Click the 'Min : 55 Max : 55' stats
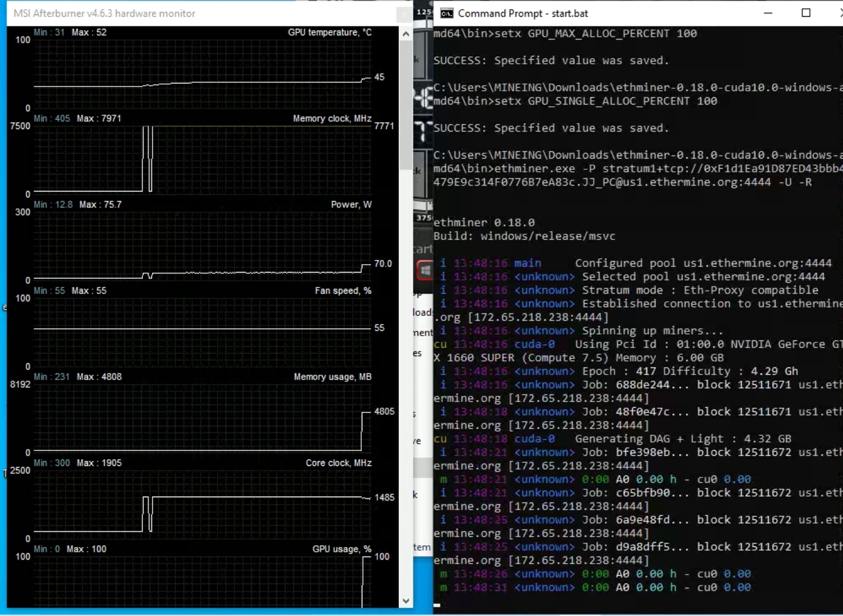This screenshot has height=616, width=843. tap(70, 291)
